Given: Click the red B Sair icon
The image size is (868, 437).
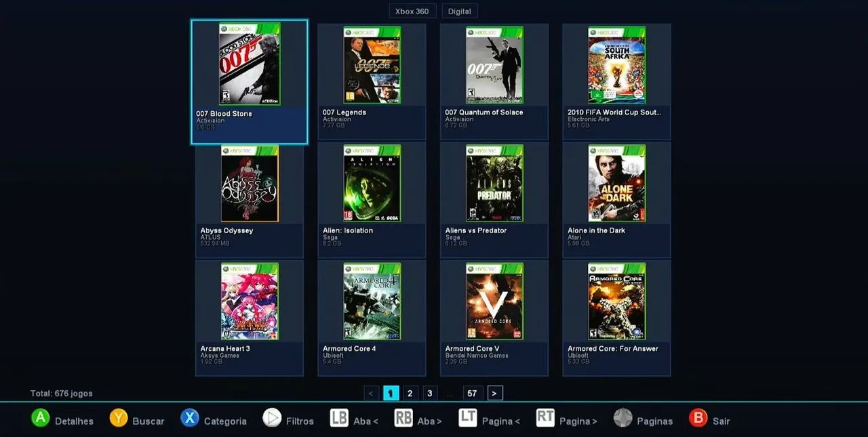Looking at the screenshot, I should point(698,418).
